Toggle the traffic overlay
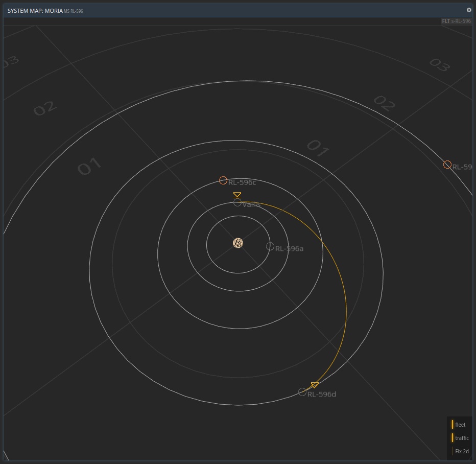The height and width of the screenshot is (464, 476). tap(461, 438)
